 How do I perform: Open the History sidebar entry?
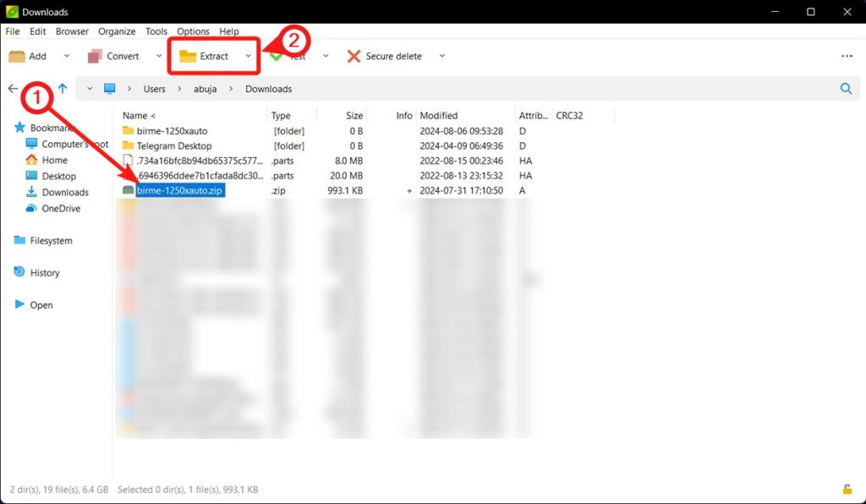click(x=44, y=272)
